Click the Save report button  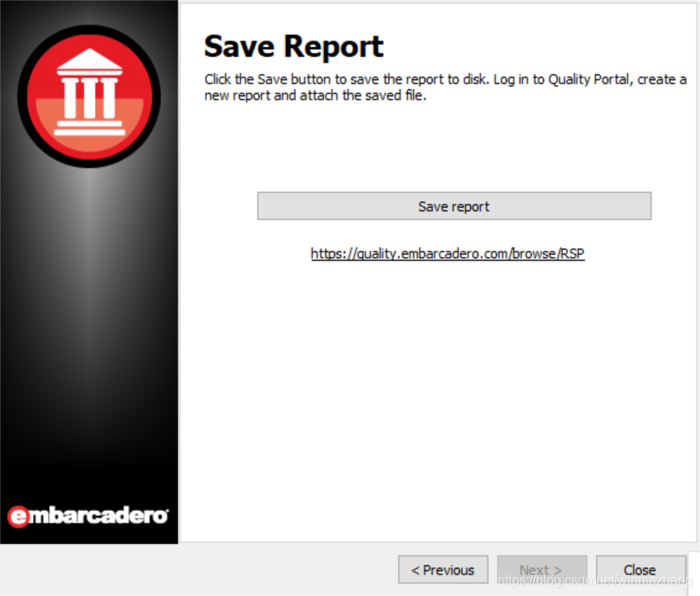454,206
